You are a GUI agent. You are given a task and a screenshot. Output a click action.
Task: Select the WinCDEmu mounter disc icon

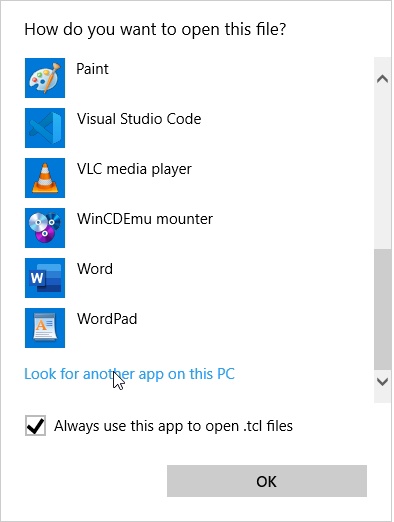tap(45, 228)
